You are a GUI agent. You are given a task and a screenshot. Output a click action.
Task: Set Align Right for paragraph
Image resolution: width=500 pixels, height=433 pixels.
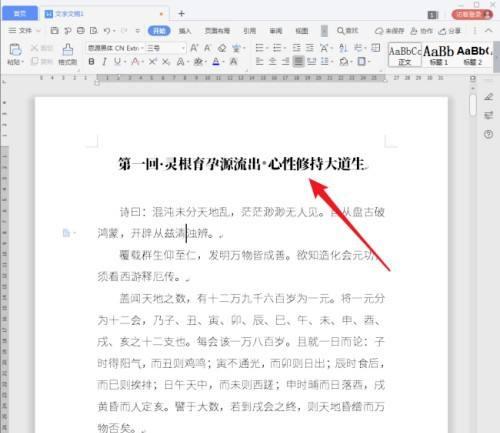tap(286, 62)
